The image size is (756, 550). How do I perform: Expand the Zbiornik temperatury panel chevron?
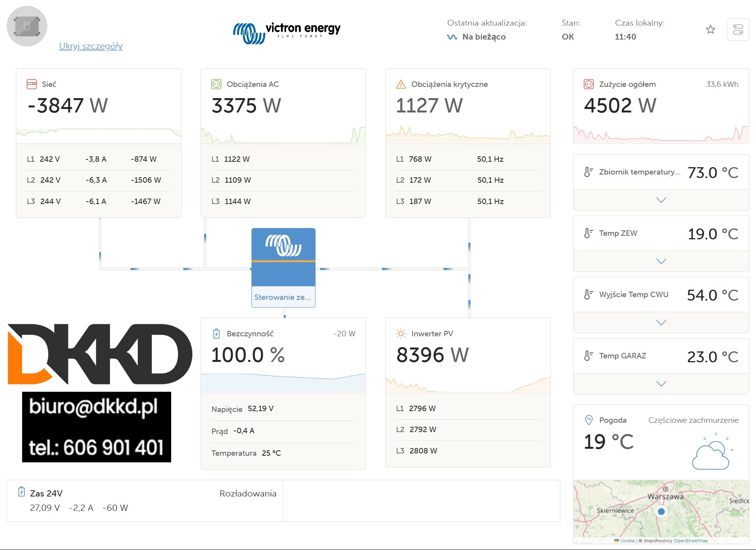(661, 200)
